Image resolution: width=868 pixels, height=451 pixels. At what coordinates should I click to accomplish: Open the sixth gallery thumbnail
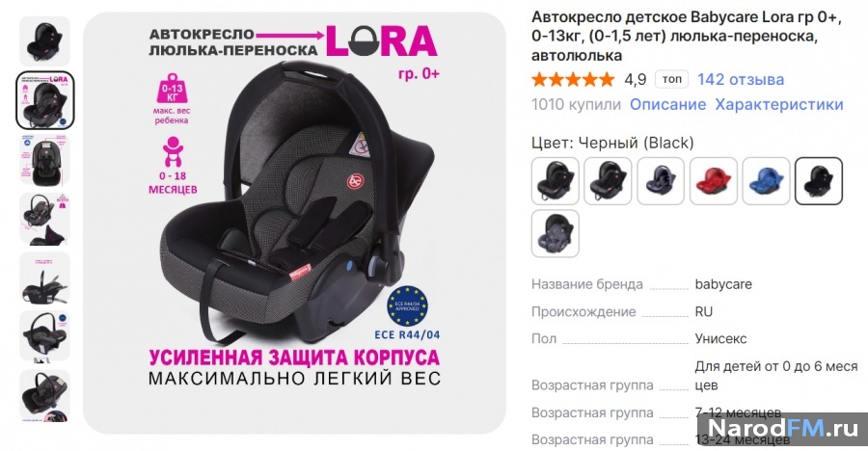click(44, 336)
